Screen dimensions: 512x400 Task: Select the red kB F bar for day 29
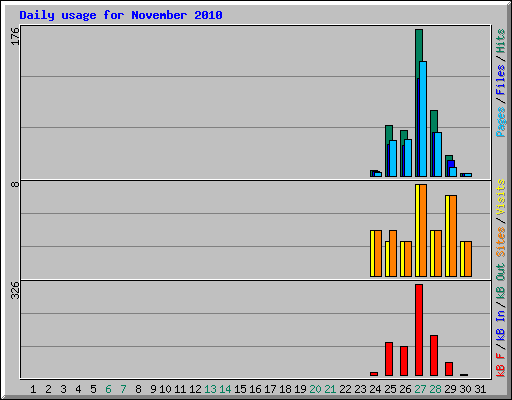[449, 369]
